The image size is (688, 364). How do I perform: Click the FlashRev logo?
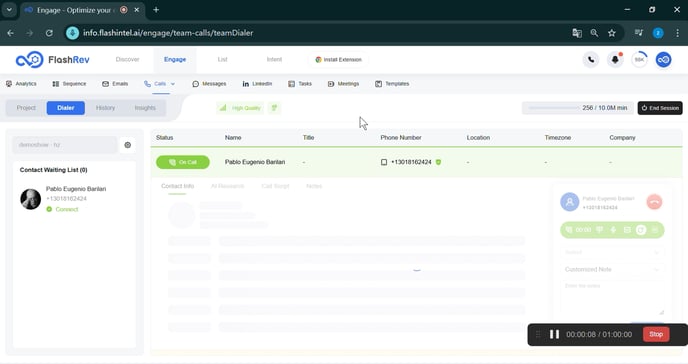coord(52,60)
